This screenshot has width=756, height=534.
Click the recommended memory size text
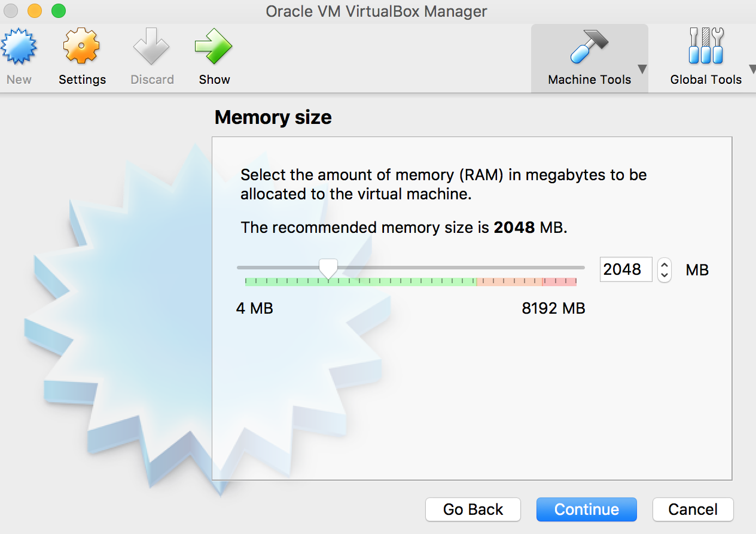click(x=404, y=227)
